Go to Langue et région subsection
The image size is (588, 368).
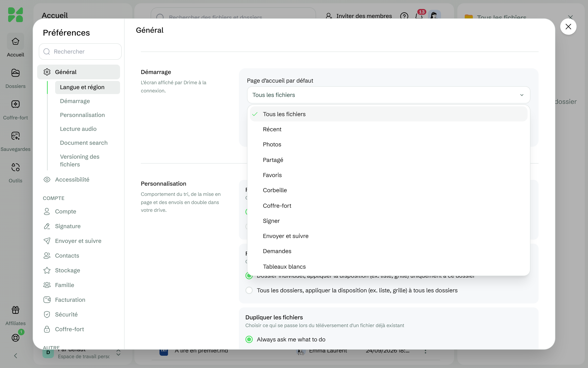pyautogui.click(x=87, y=87)
